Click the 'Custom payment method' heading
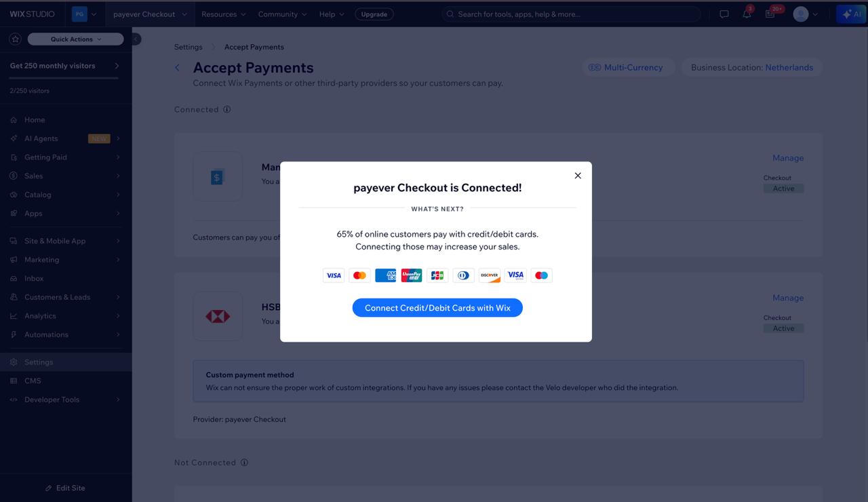868x502 pixels. coord(250,374)
